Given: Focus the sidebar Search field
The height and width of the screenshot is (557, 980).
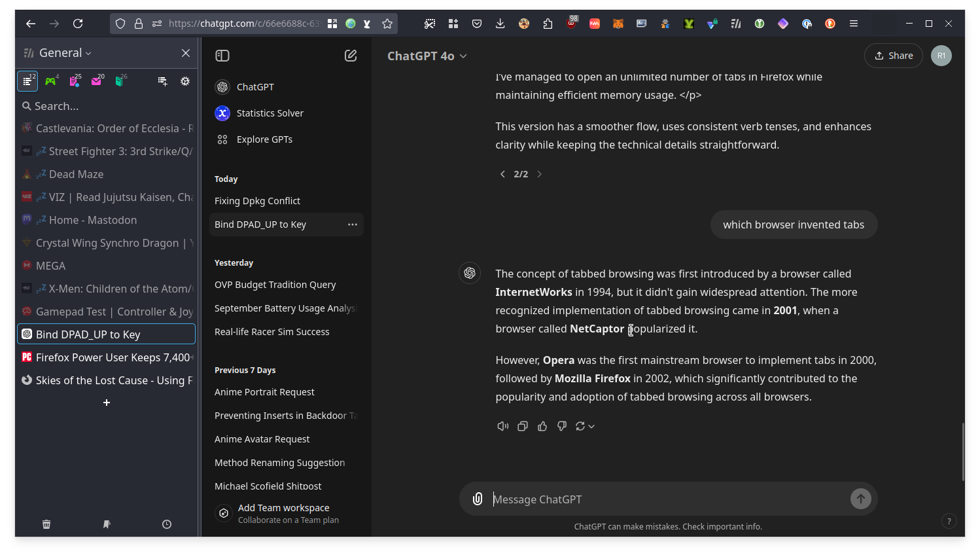Looking at the screenshot, I should coord(107,106).
